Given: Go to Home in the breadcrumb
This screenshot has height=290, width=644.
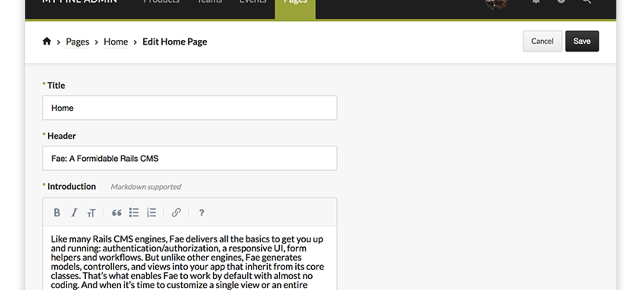Looking at the screenshot, I should [116, 41].
